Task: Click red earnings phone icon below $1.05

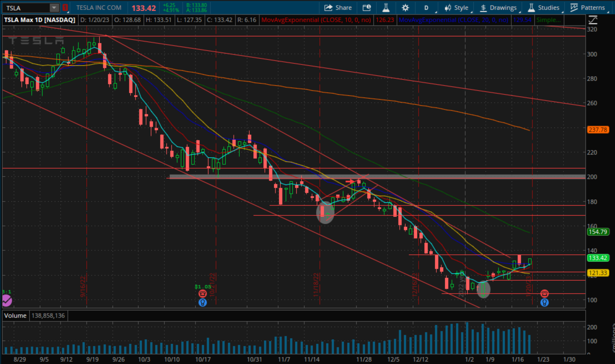Action: click(x=202, y=294)
